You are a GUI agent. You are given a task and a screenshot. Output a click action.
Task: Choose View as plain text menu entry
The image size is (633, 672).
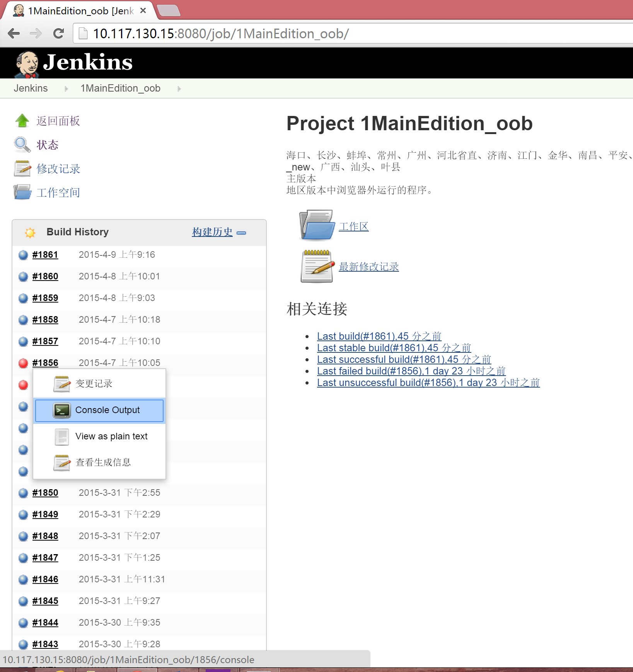99,437
